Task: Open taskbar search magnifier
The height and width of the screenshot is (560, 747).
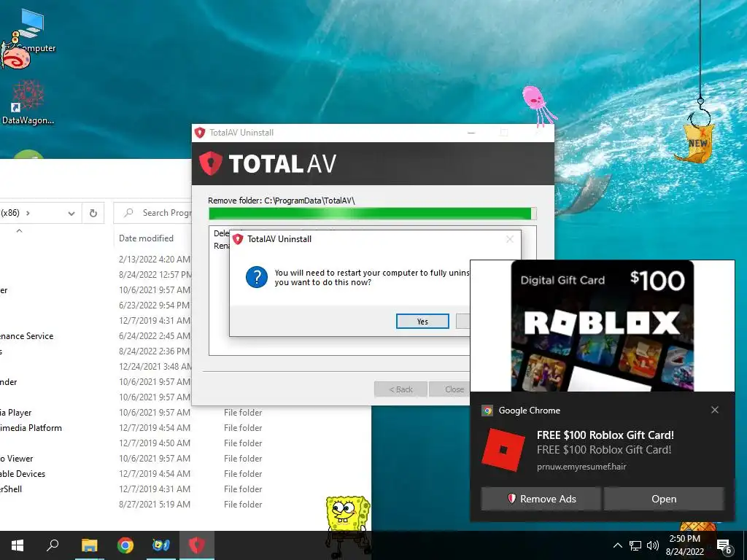Action: (x=53, y=545)
